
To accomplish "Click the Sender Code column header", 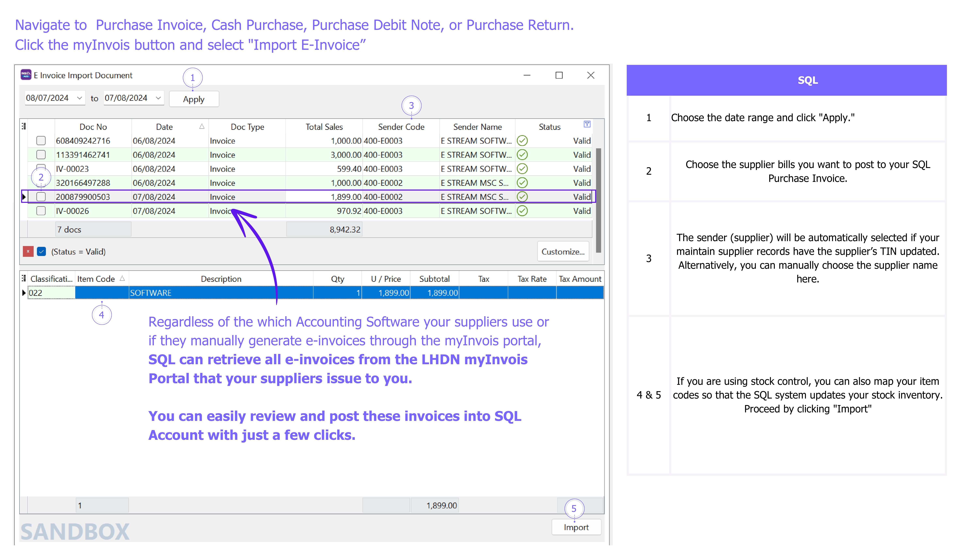I will (401, 127).
